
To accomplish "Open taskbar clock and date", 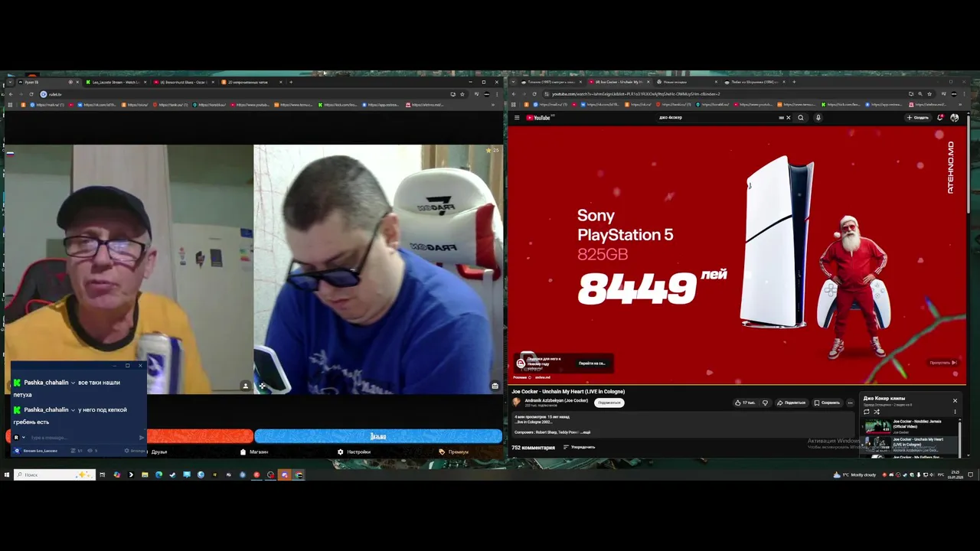I will pos(955,474).
